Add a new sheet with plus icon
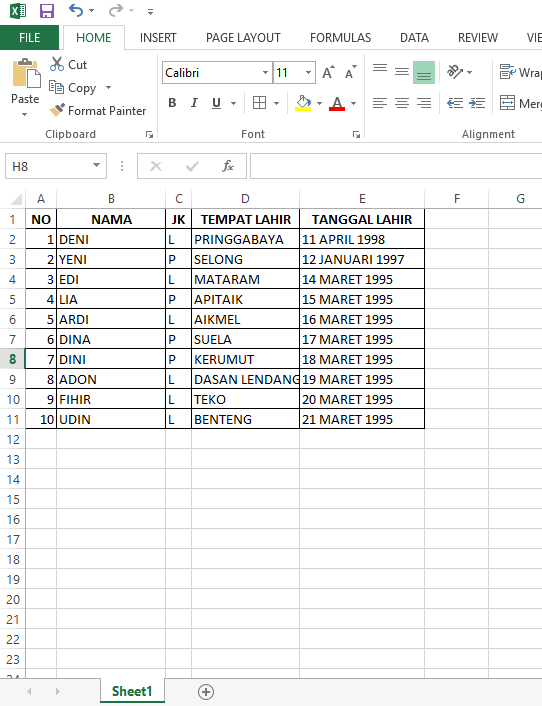Image resolution: width=542 pixels, height=706 pixels. point(206,692)
